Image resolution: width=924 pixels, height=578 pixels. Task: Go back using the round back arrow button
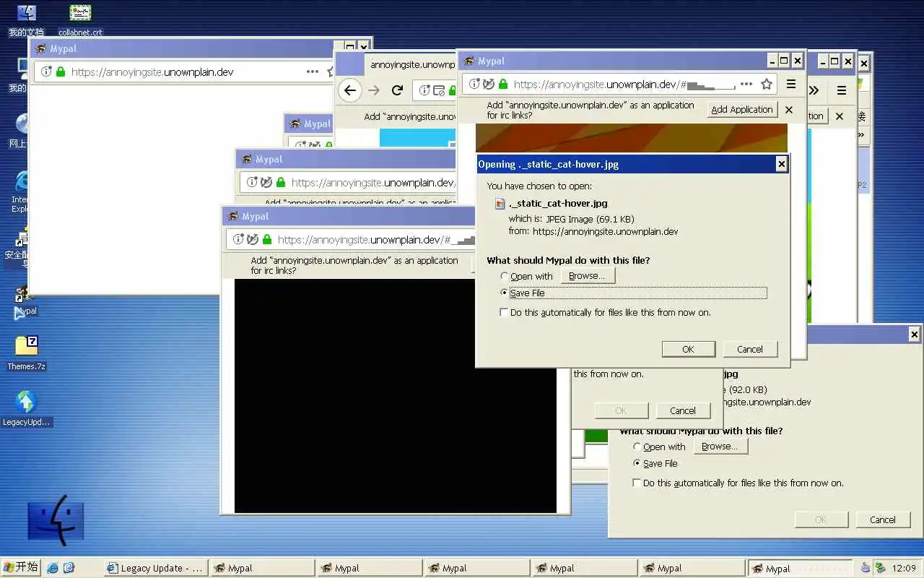point(350,90)
